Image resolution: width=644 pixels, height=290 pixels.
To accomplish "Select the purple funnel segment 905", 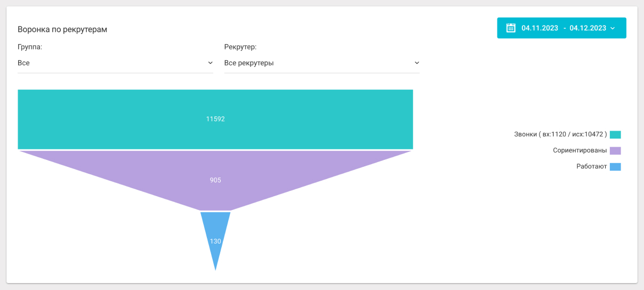I will point(215,180).
